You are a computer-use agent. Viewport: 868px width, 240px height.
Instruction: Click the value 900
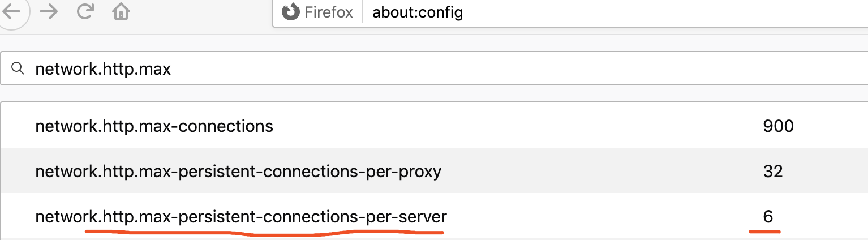[778, 126]
